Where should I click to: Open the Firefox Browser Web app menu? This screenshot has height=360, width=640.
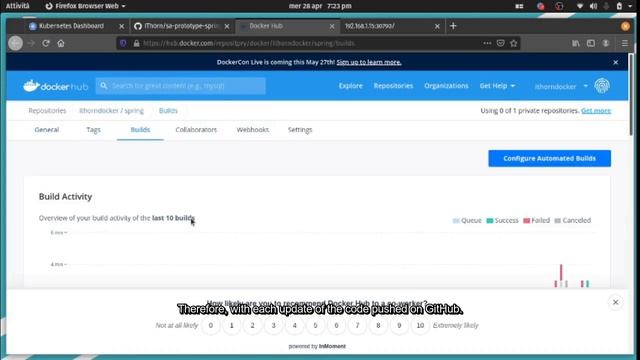pyautogui.click(x=85, y=6)
